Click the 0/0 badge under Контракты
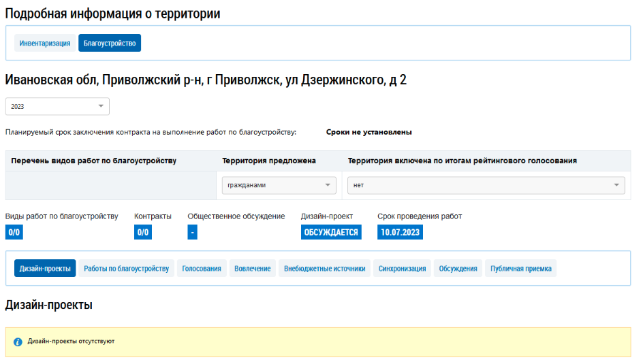643x364 pixels. [x=143, y=233]
